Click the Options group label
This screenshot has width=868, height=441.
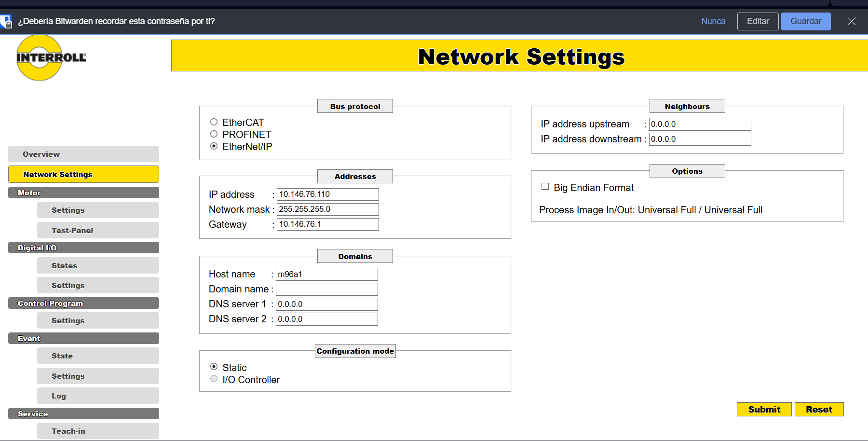tap(687, 171)
